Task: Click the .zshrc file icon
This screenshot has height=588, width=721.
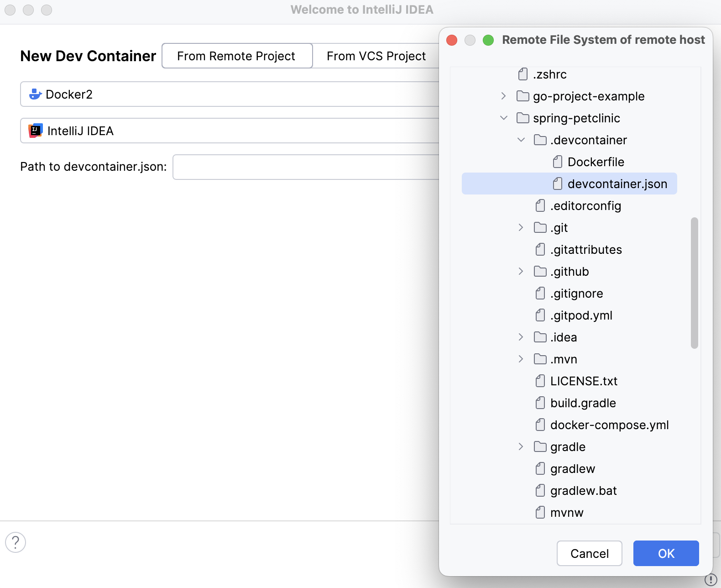Action: pyautogui.click(x=523, y=74)
